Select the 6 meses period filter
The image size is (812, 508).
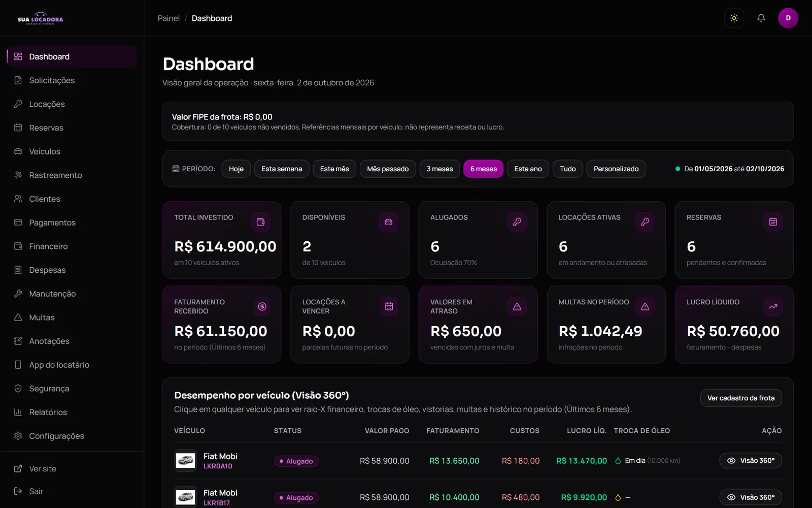[484, 169]
